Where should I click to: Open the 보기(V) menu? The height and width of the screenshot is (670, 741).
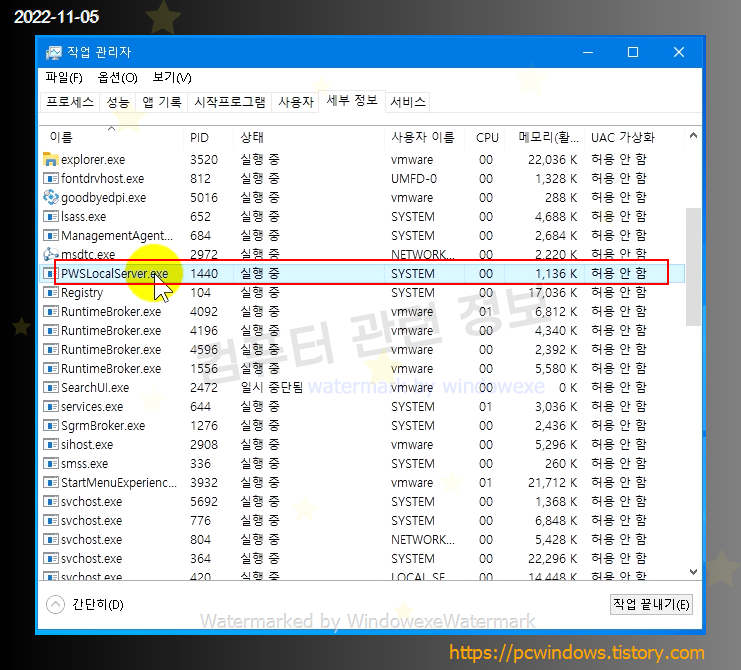[172, 77]
